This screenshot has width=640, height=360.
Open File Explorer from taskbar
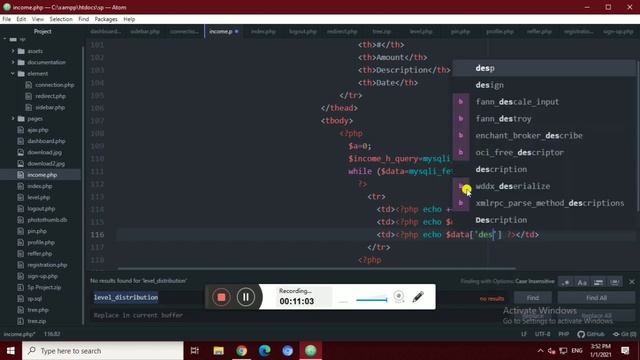pos(218,351)
